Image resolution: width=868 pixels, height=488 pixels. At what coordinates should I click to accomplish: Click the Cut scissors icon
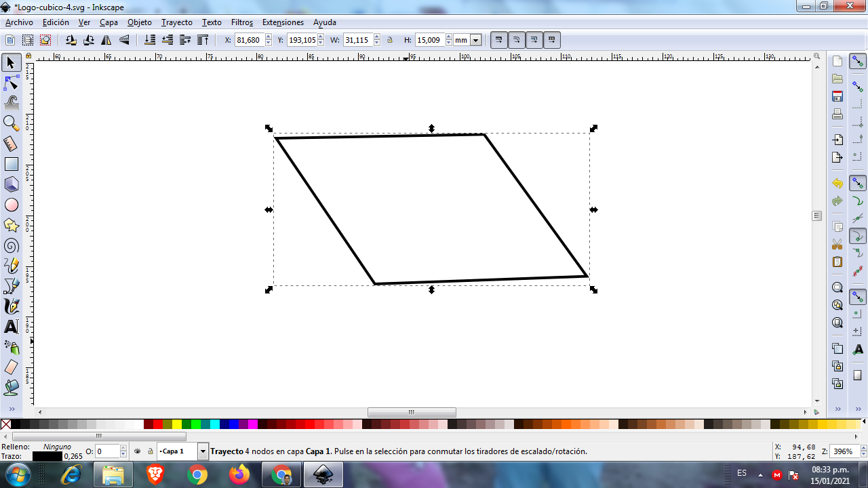(837, 244)
